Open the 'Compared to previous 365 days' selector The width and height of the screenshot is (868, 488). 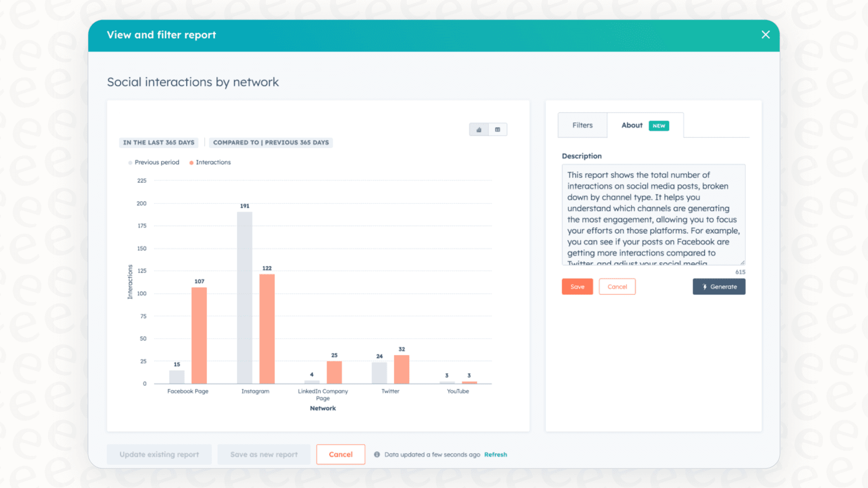(x=270, y=143)
